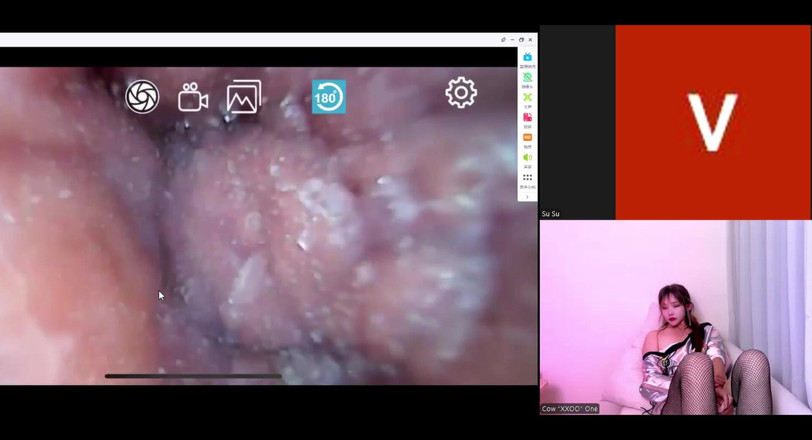Select the Cow "XXOO" One video tile
This screenshot has height=440, width=812.
click(x=675, y=318)
